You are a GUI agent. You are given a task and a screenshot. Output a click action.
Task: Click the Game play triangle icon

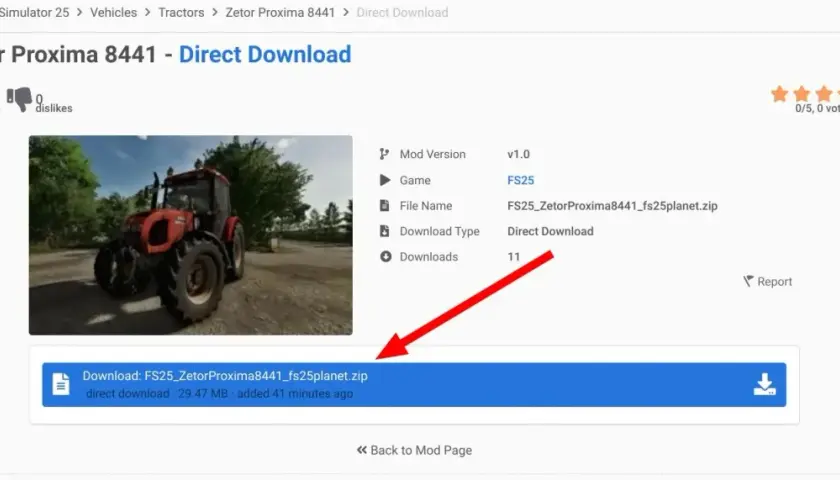coord(385,180)
